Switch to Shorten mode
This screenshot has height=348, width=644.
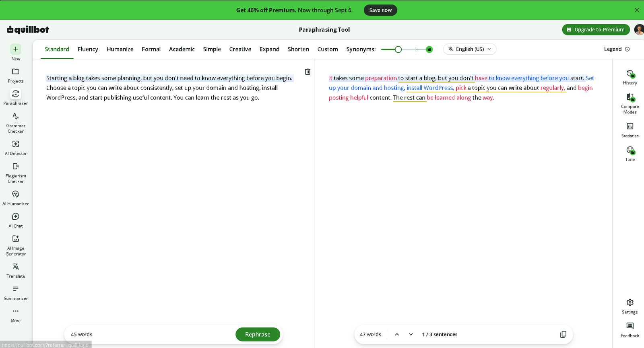click(x=298, y=49)
